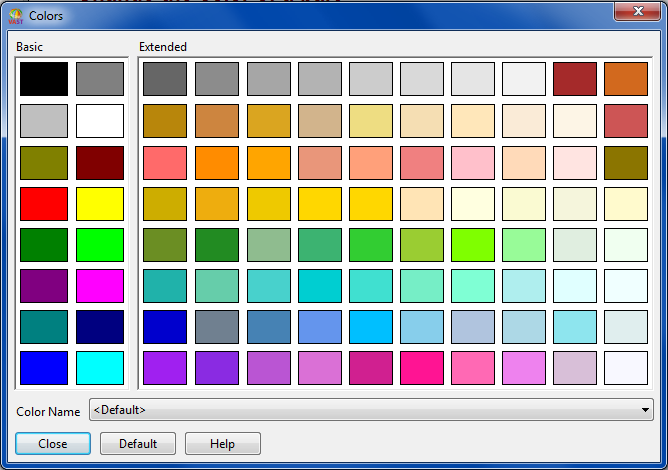The image size is (668, 470).
Task: Pick the teal swatch in Basic colors
Action: point(44,326)
